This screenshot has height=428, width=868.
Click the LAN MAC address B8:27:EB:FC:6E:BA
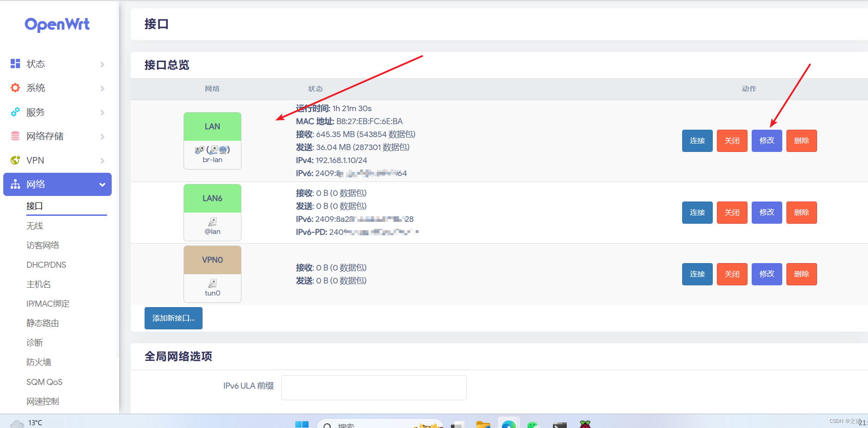(369, 121)
